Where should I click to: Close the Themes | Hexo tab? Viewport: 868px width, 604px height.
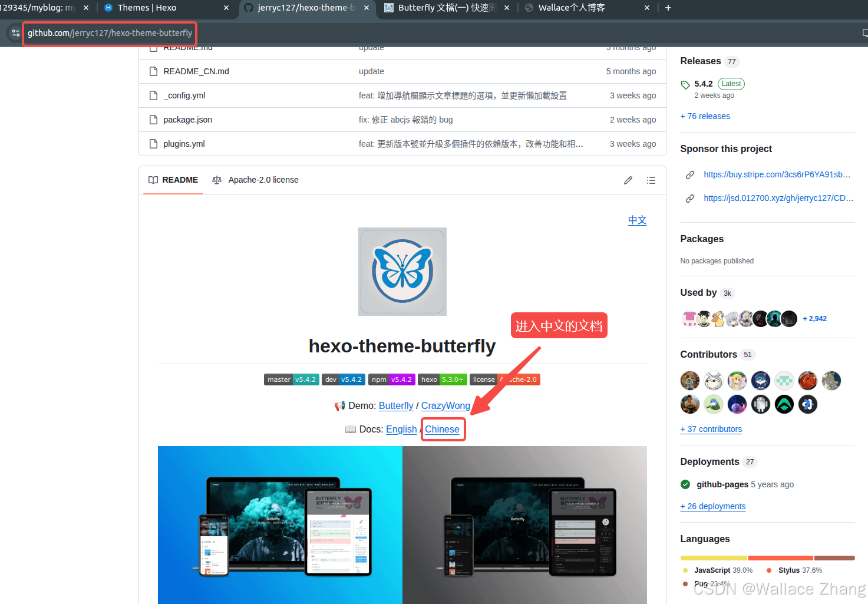pos(226,8)
